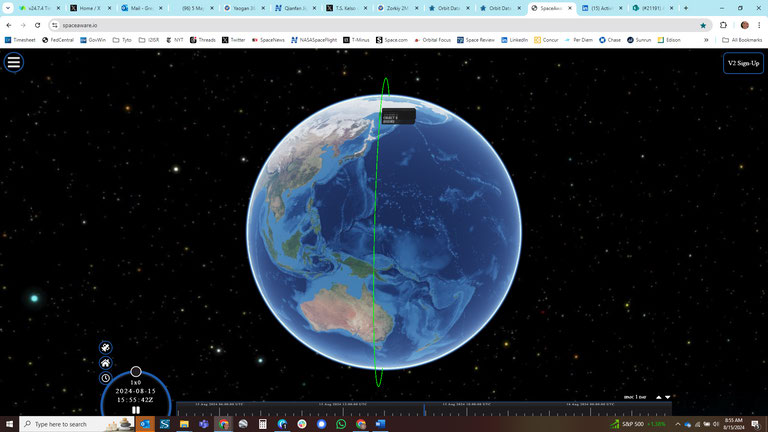Click the taskbar volume icon
Viewport: 768px width, 432px height.
716,424
